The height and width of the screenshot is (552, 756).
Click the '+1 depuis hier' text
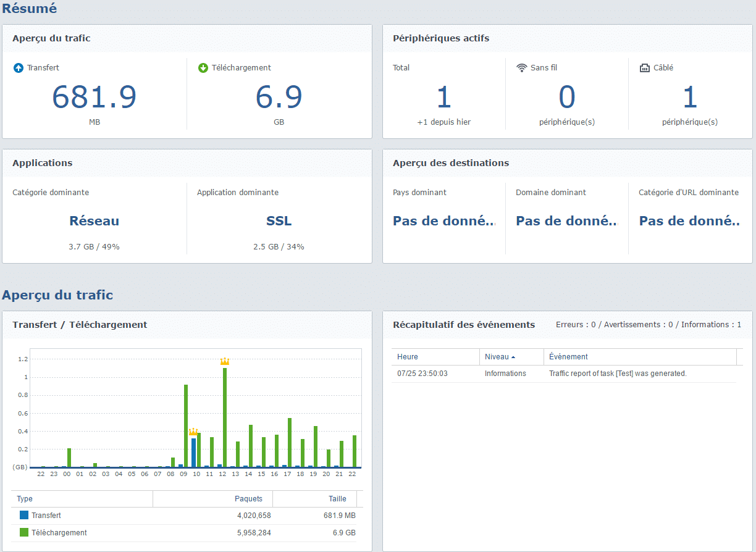tap(444, 122)
